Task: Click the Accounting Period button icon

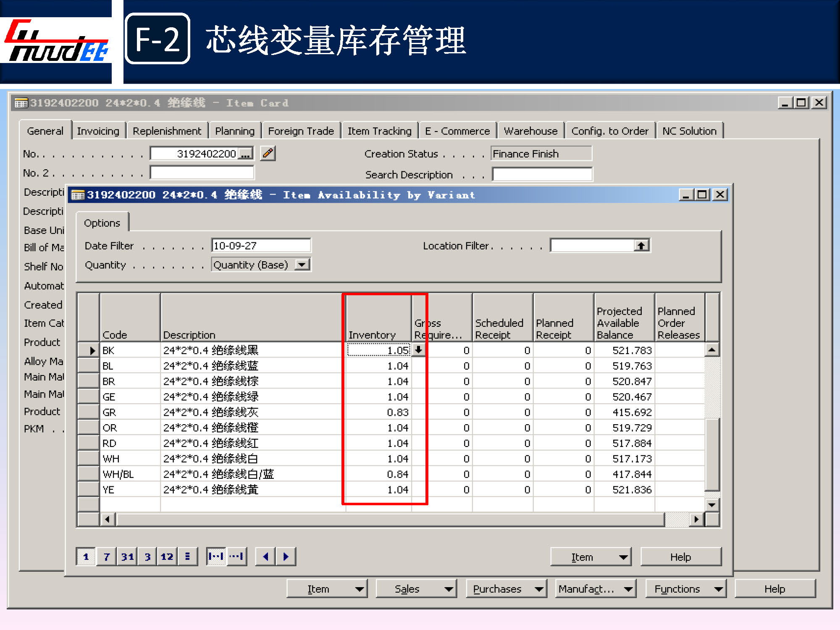Action: click(187, 556)
